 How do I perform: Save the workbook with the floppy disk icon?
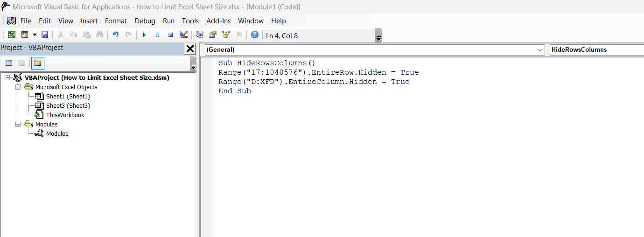(x=45, y=35)
